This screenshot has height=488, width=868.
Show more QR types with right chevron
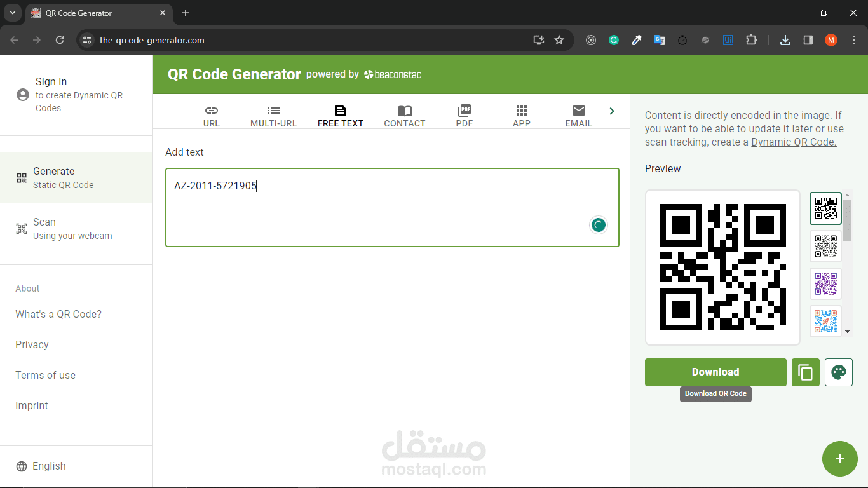point(612,111)
